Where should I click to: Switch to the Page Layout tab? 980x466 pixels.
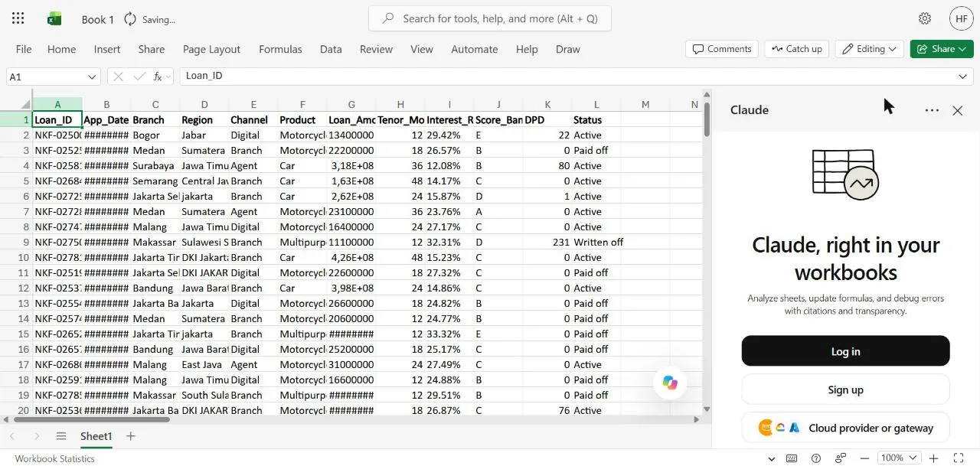point(211,49)
